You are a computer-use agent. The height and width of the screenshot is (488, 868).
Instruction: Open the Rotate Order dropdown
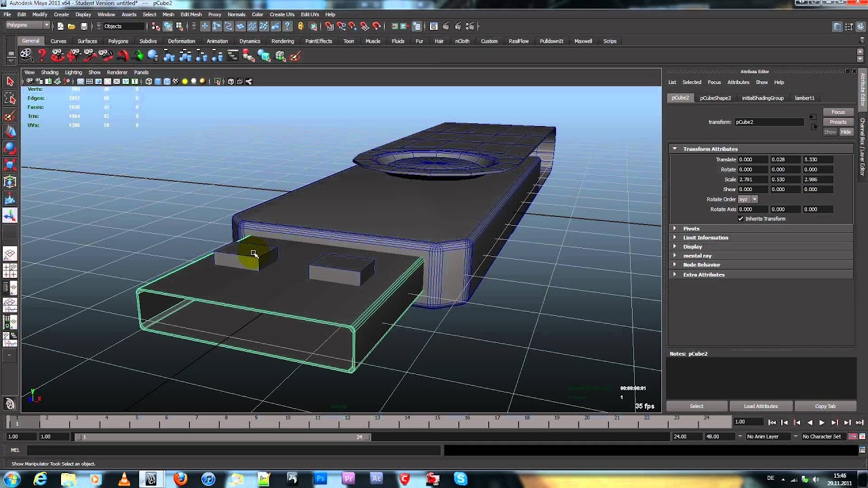(747, 199)
